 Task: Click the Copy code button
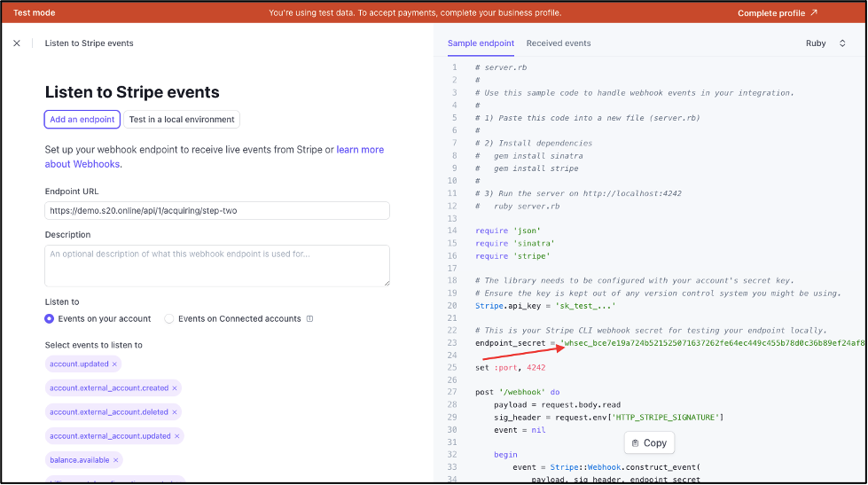649,443
